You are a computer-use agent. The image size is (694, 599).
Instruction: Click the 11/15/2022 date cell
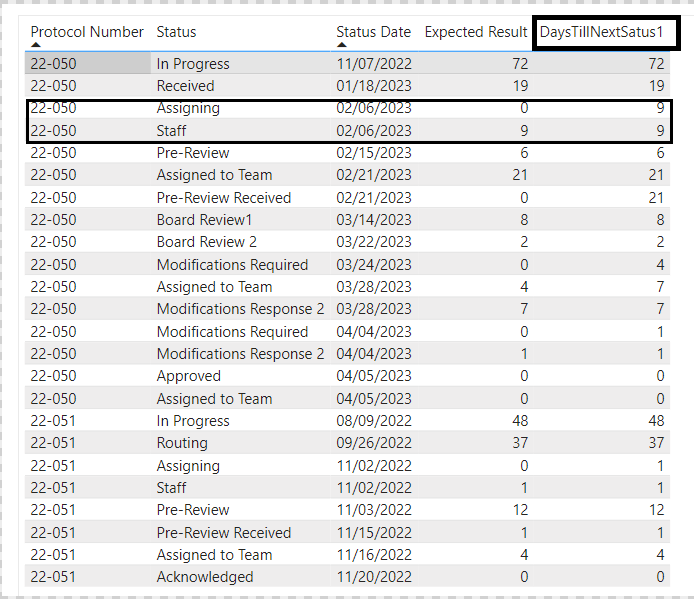click(x=374, y=533)
